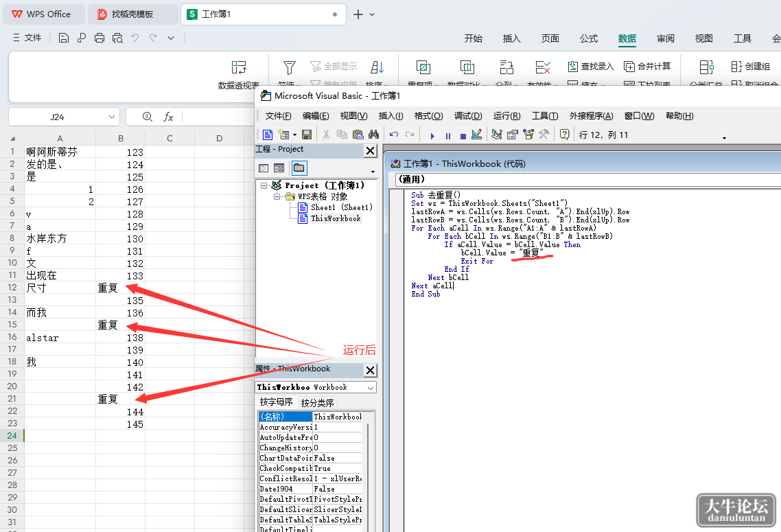781x532 pixels.
Task: Click the Filter funnel icon in WPS ribbon
Action: 290,68
